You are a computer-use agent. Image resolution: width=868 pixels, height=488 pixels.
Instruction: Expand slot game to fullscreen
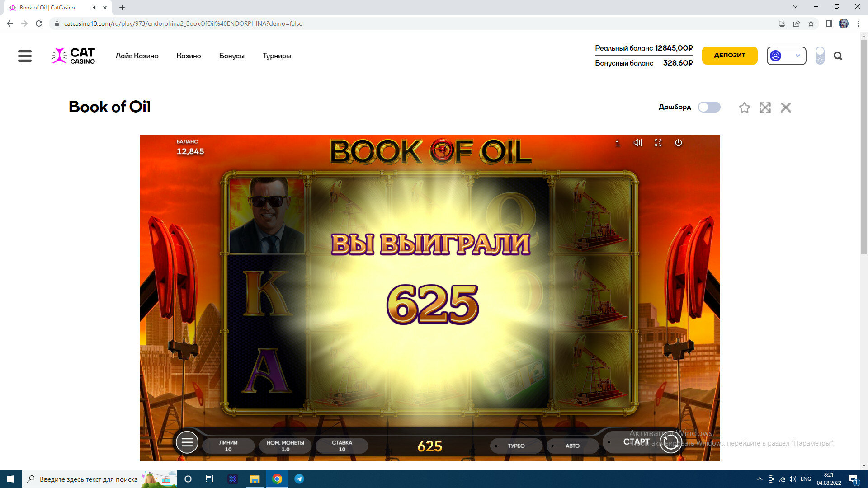pos(658,143)
